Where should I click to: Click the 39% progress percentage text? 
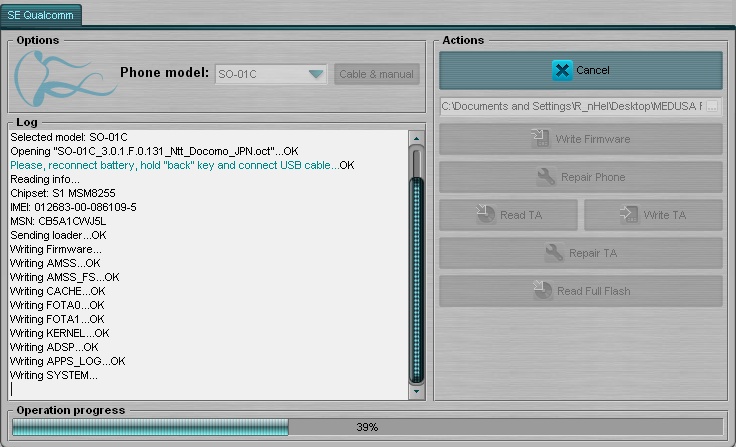pos(367,427)
